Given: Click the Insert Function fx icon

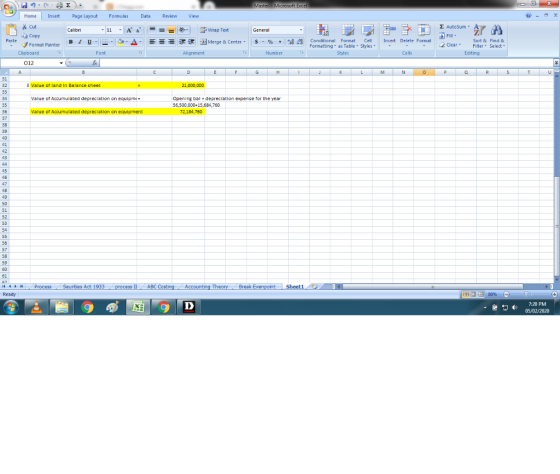Looking at the screenshot, I should point(94,63).
